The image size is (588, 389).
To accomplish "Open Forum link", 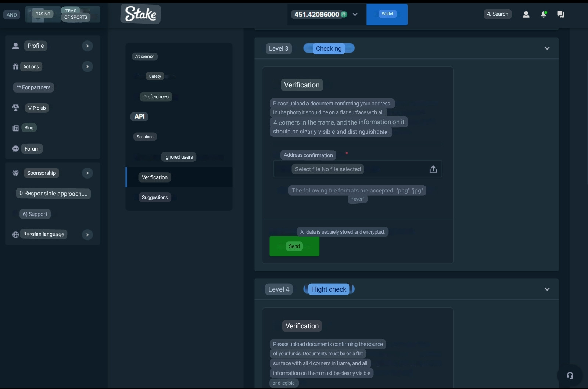I will (x=32, y=149).
